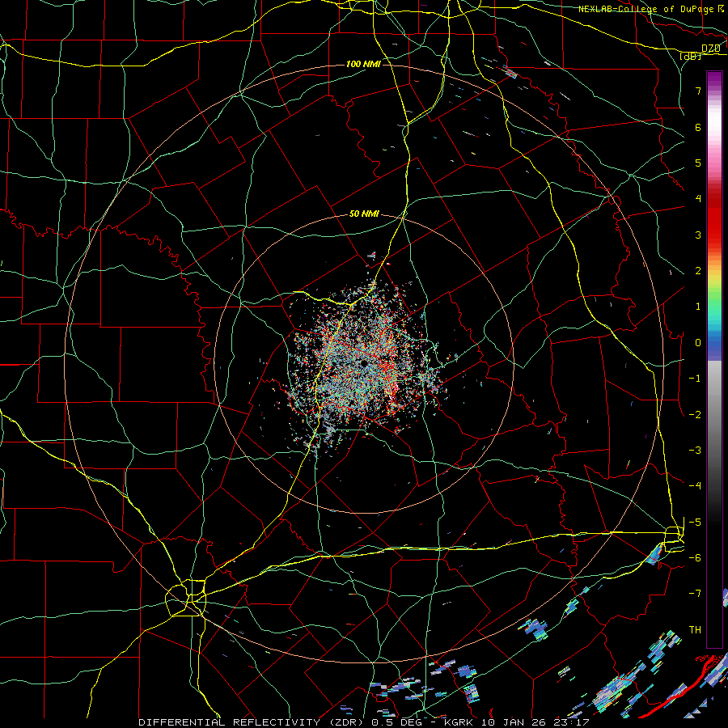This screenshot has width=728, height=728.
Task: Click the ZDR color scale bar
Action: 714,359
